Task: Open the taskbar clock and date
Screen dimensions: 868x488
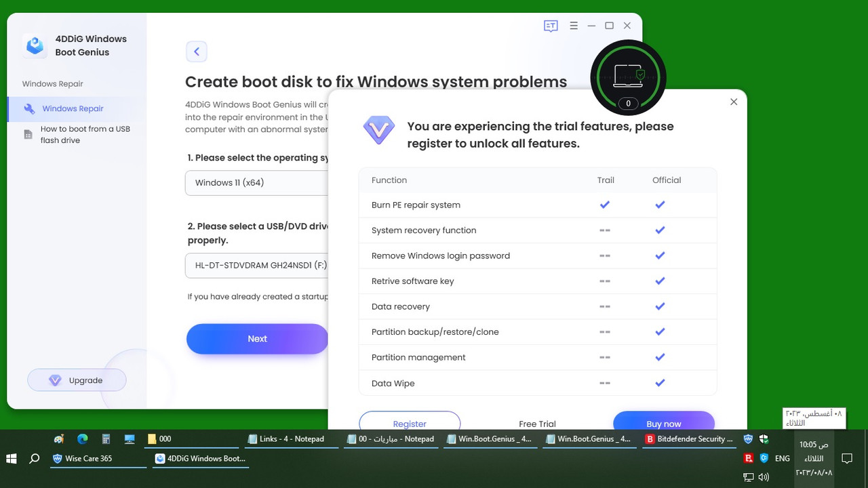Action: click(x=813, y=459)
